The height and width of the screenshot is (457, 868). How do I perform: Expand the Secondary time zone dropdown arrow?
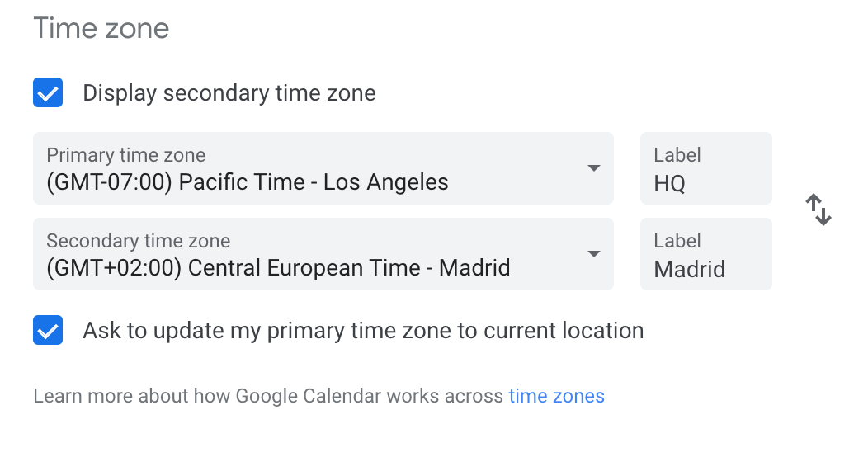click(593, 254)
